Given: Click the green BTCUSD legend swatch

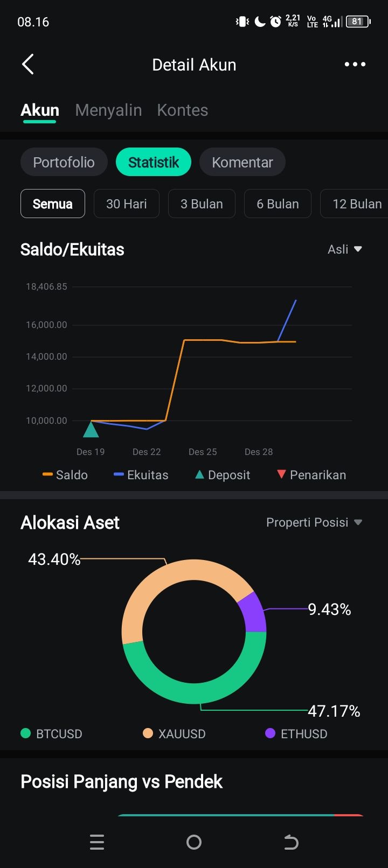Looking at the screenshot, I should pyautogui.click(x=25, y=733).
